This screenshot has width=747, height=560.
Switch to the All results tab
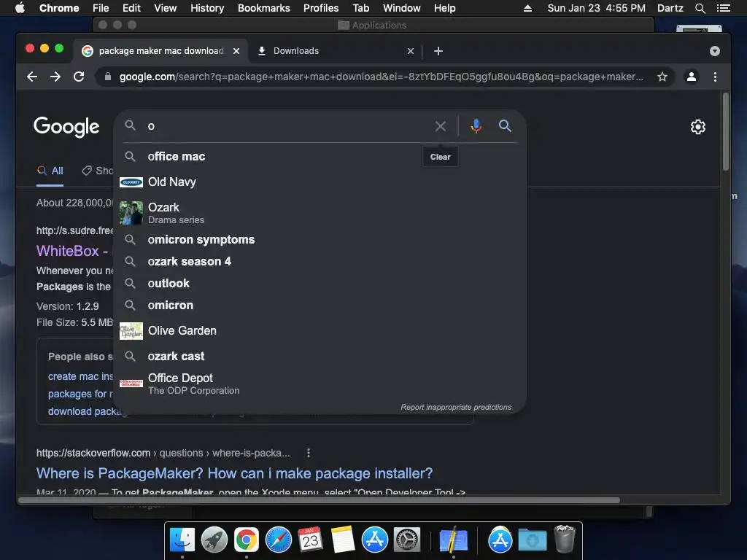coord(50,171)
